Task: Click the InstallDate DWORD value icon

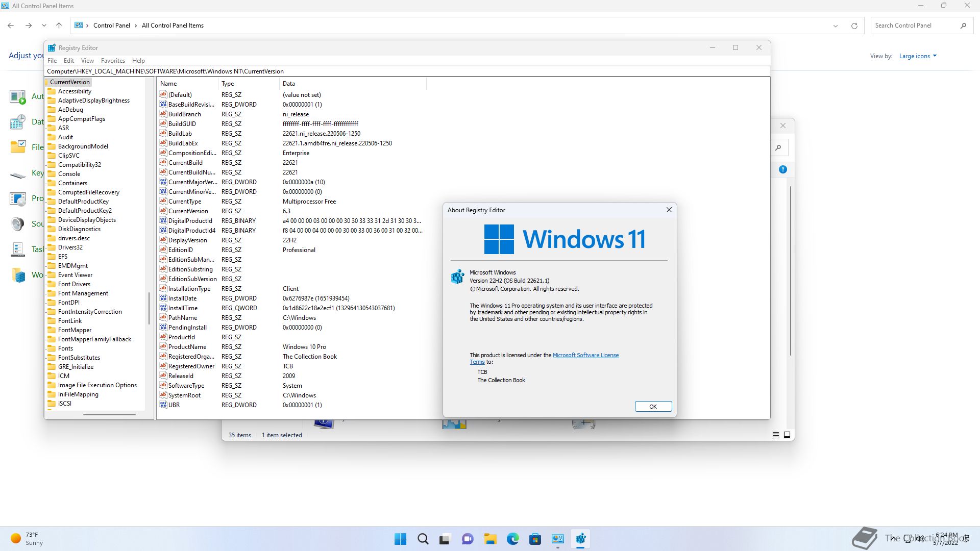Action: 163,298
